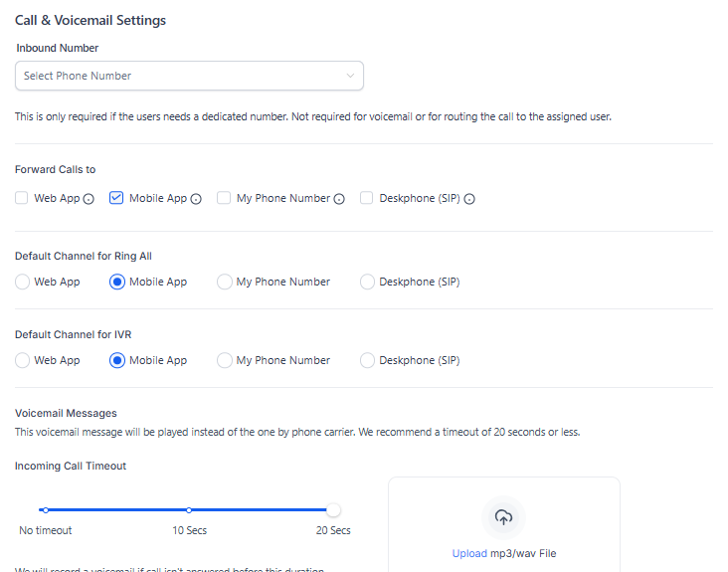The width and height of the screenshot is (728, 572).
Task: Tick the Deskphone (SIP) forwarding checkbox
Action: (x=367, y=198)
